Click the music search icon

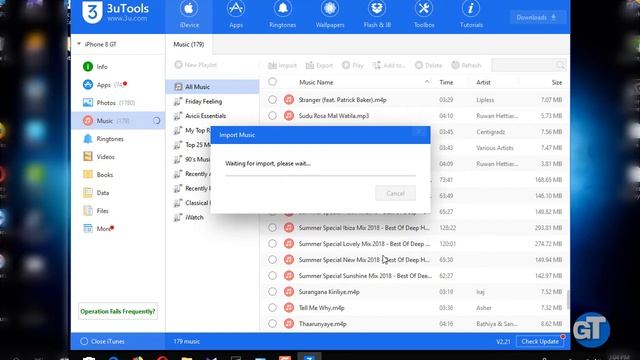coord(560,65)
